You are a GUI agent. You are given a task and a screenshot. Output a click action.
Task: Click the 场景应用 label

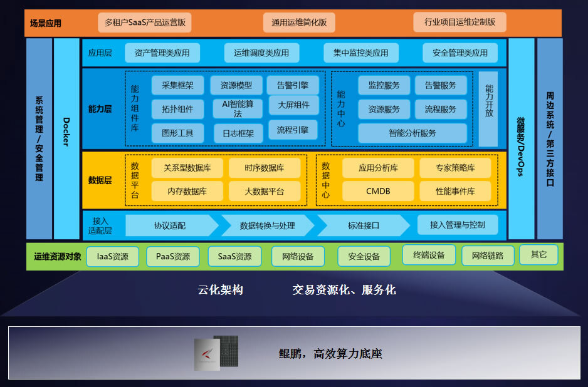pos(46,23)
